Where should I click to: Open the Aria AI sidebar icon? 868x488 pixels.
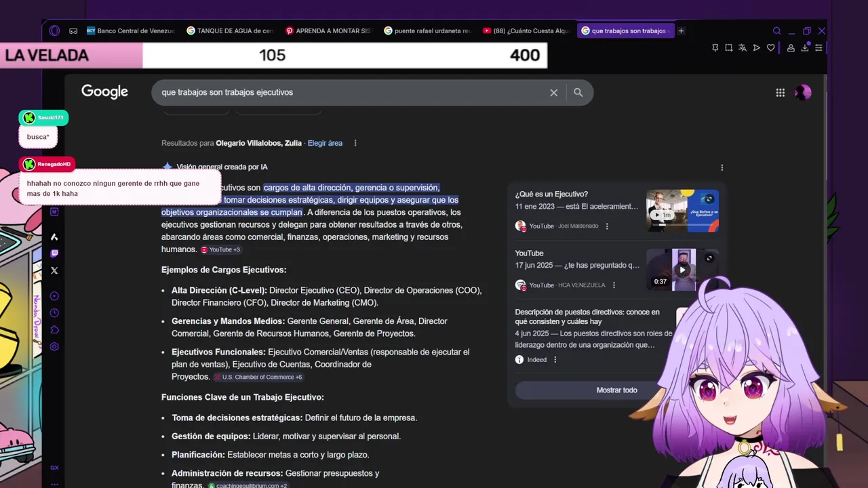[x=54, y=237]
